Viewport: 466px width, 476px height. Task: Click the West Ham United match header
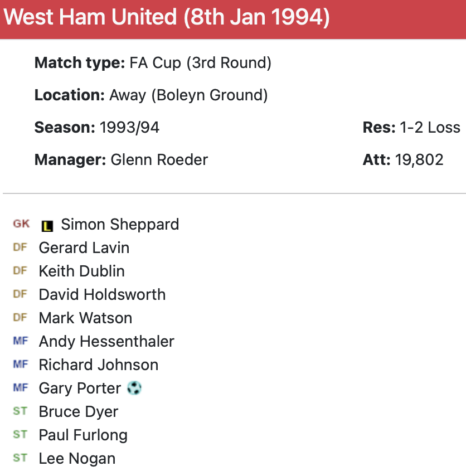[167, 18]
